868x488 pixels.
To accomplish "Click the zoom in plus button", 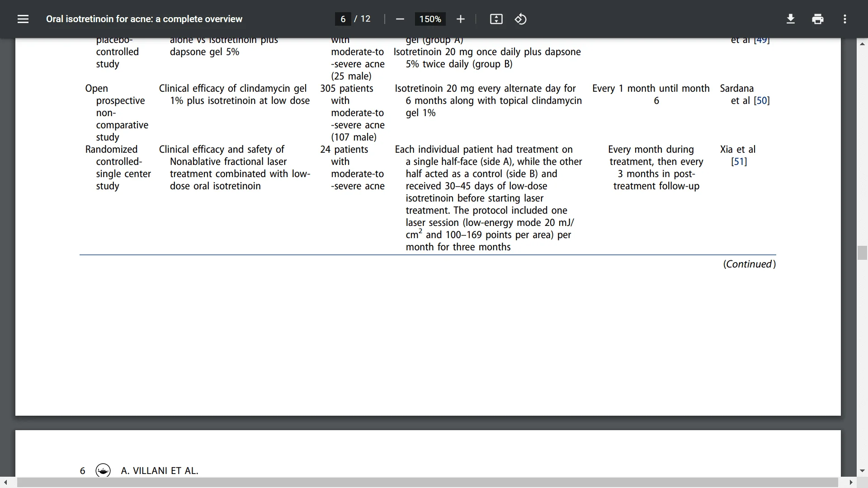I will [x=461, y=19].
